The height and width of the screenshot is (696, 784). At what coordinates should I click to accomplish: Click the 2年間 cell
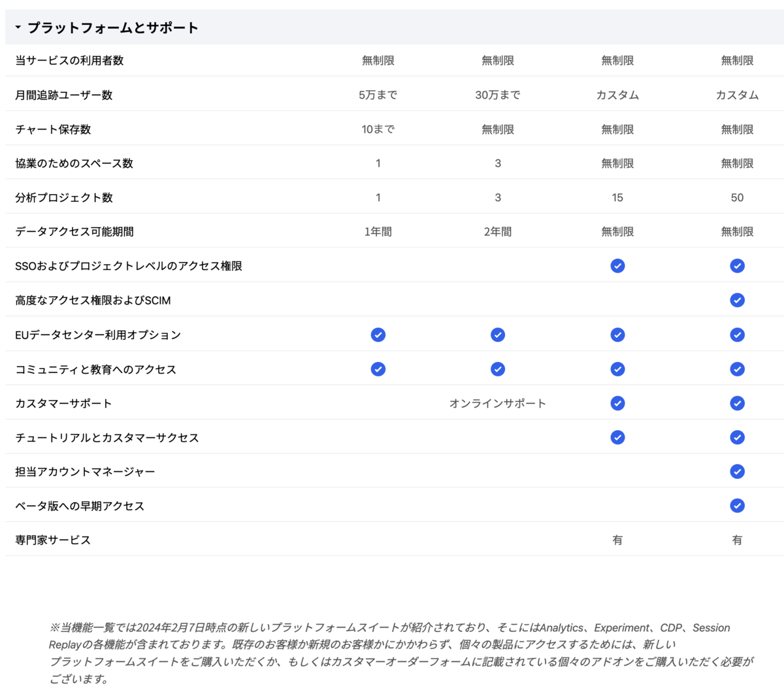(498, 231)
